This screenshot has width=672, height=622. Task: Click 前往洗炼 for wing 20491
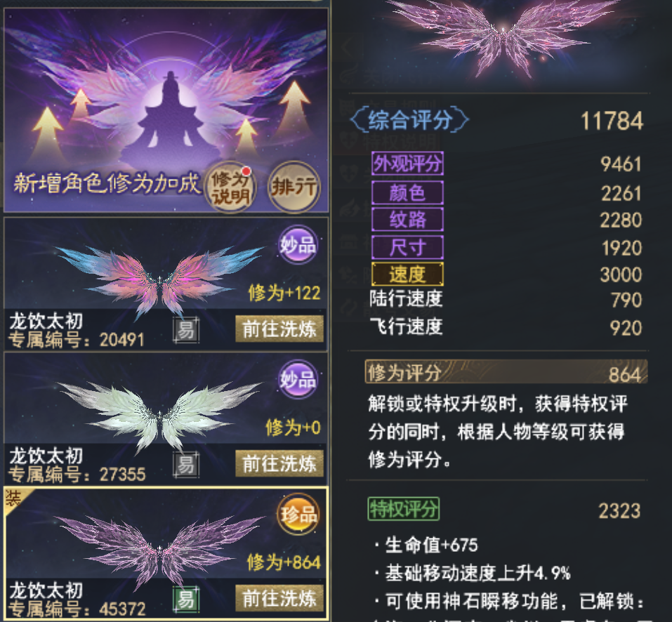point(279,329)
